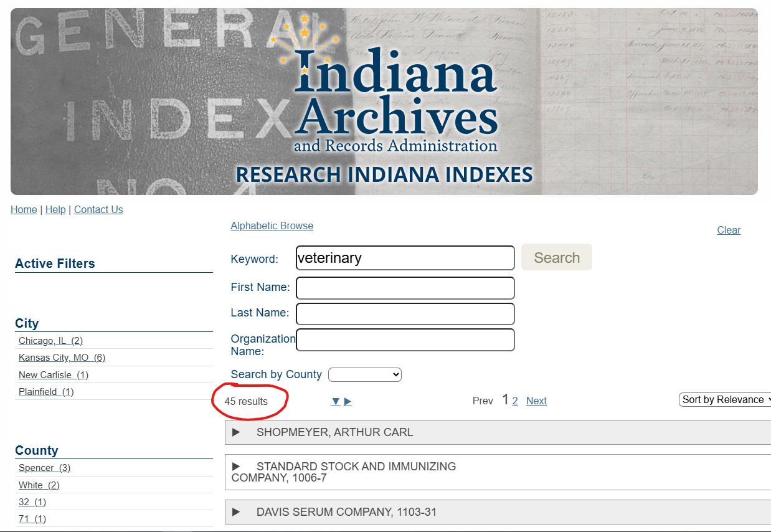This screenshot has height=532, width=771.
Task: Click the City filter heading
Action: pyautogui.click(x=27, y=323)
